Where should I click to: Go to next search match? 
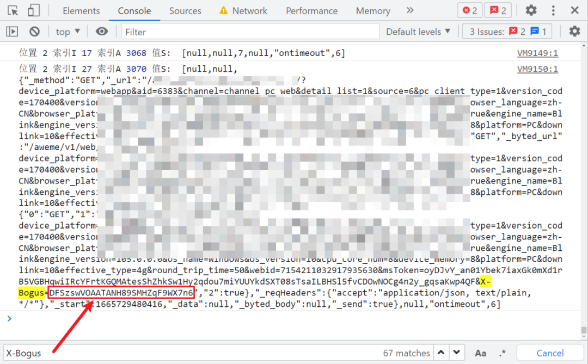[x=456, y=353]
